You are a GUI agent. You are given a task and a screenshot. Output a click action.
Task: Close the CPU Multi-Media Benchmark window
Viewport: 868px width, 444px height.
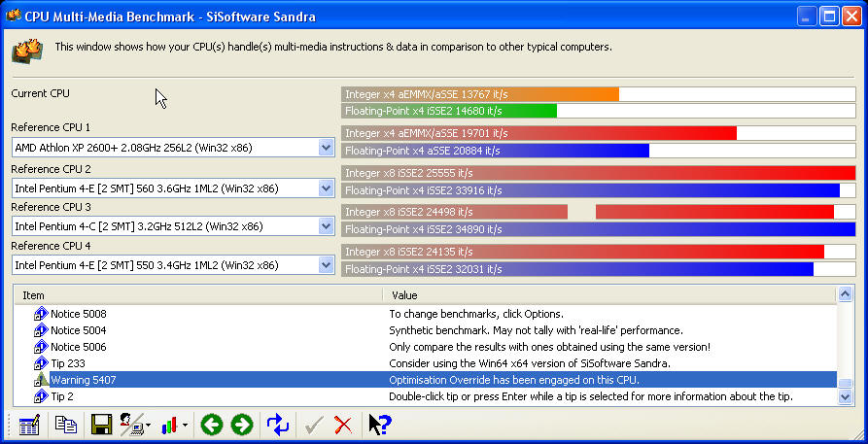pyautogui.click(x=851, y=17)
